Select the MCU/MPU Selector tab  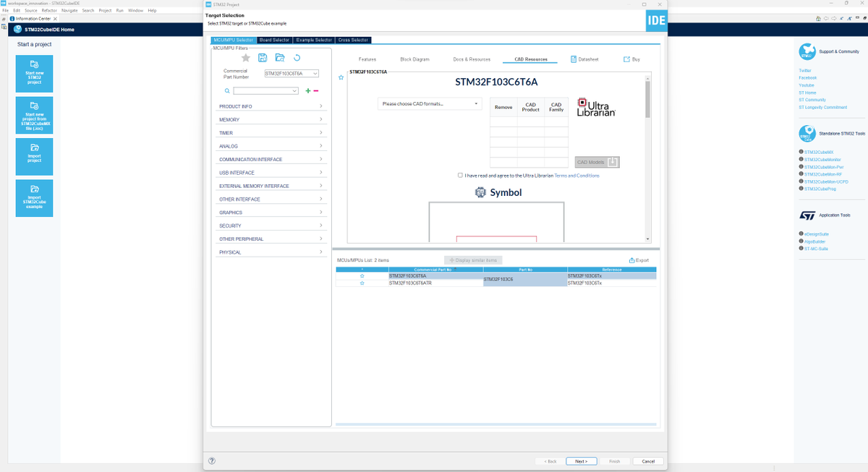[233, 40]
